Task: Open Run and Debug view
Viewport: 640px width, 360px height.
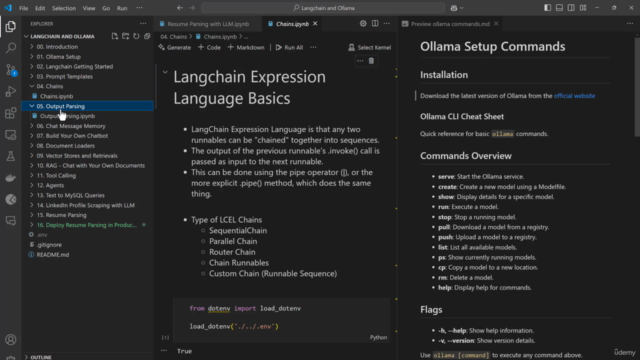Action: coord(11,91)
